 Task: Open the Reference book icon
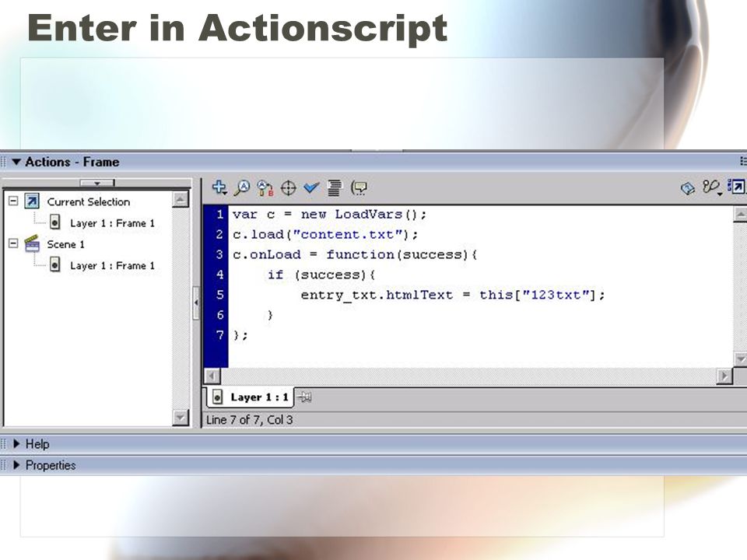point(687,188)
